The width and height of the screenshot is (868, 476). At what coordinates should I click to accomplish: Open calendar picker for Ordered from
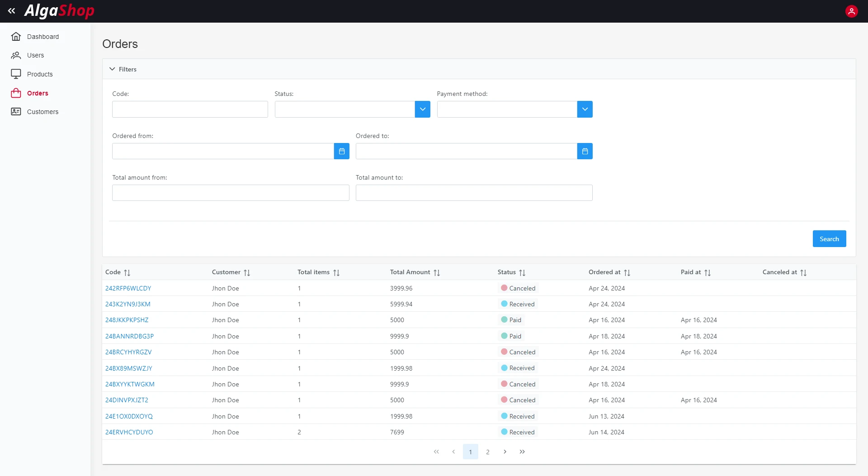[x=341, y=151]
